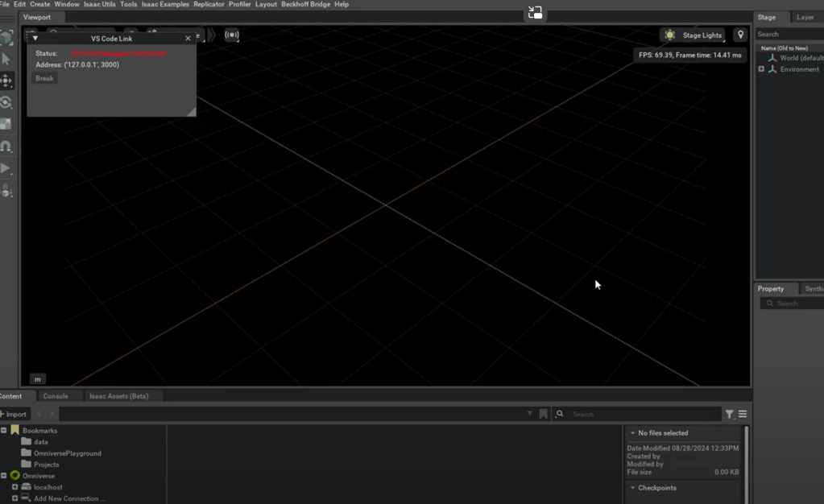
Task: Click the Break button in VS Code Link
Action: (45, 78)
